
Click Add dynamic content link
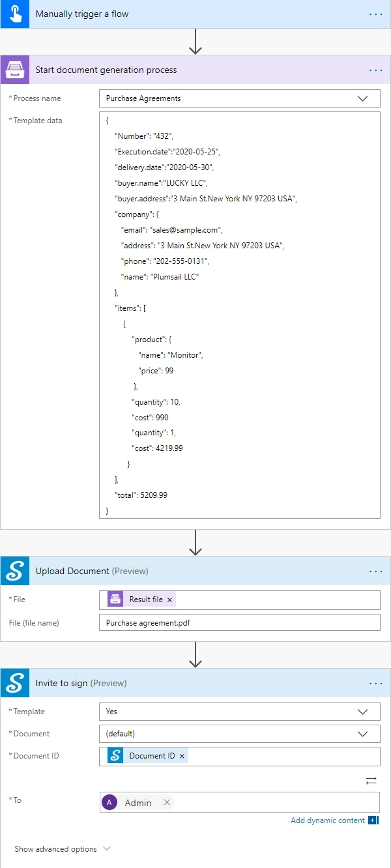(328, 820)
